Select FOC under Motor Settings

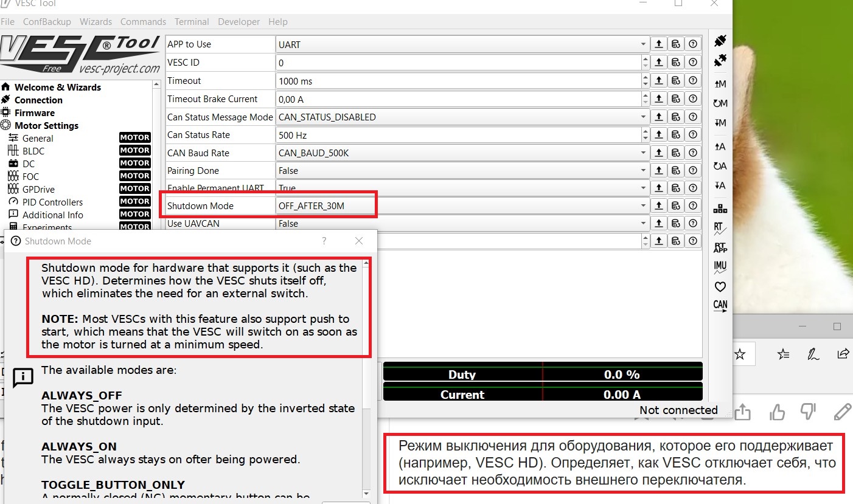(x=30, y=176)
